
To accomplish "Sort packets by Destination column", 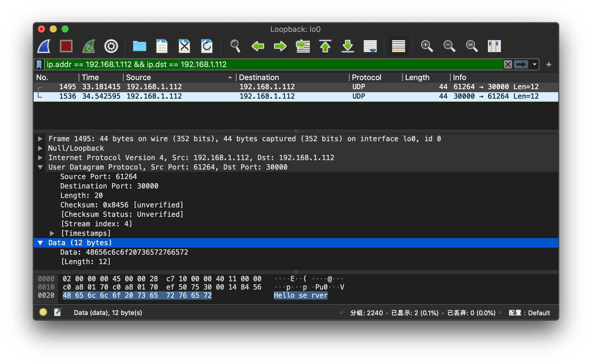I will click(x=292, y=77).
